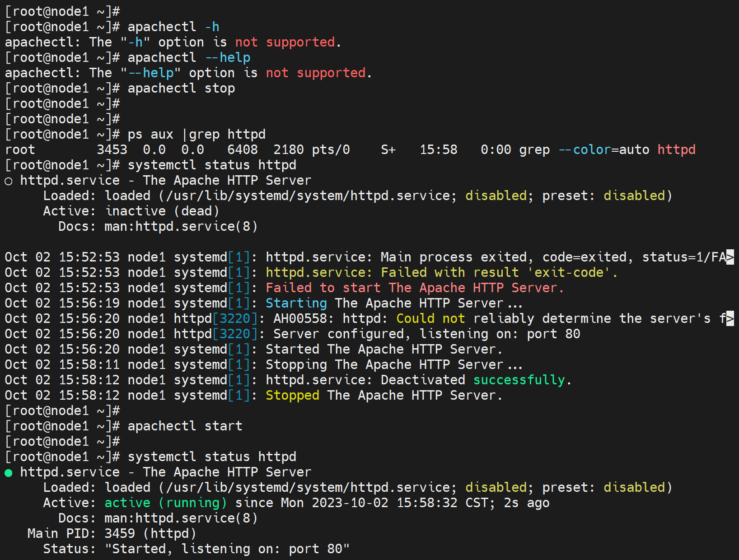Screen dimensions: 739x560
Task: Click the green 'active (running)' text
Action: point(165,503)
